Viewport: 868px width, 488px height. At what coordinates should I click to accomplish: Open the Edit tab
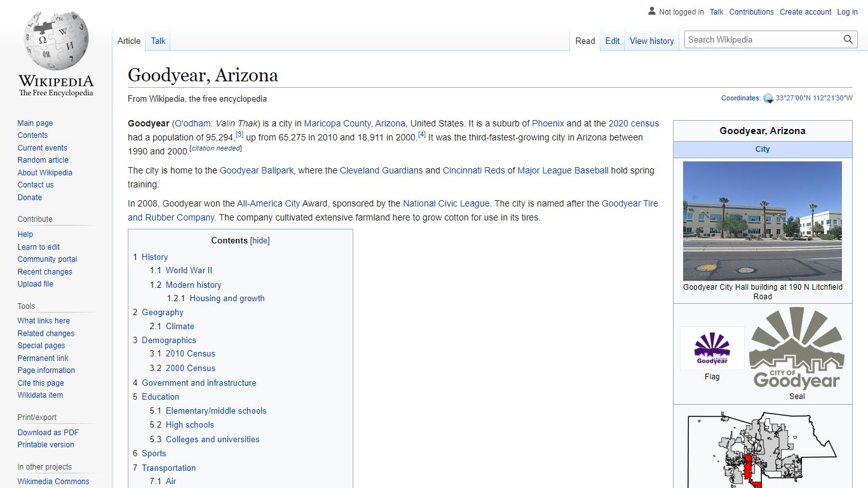(x=613, y=41)
